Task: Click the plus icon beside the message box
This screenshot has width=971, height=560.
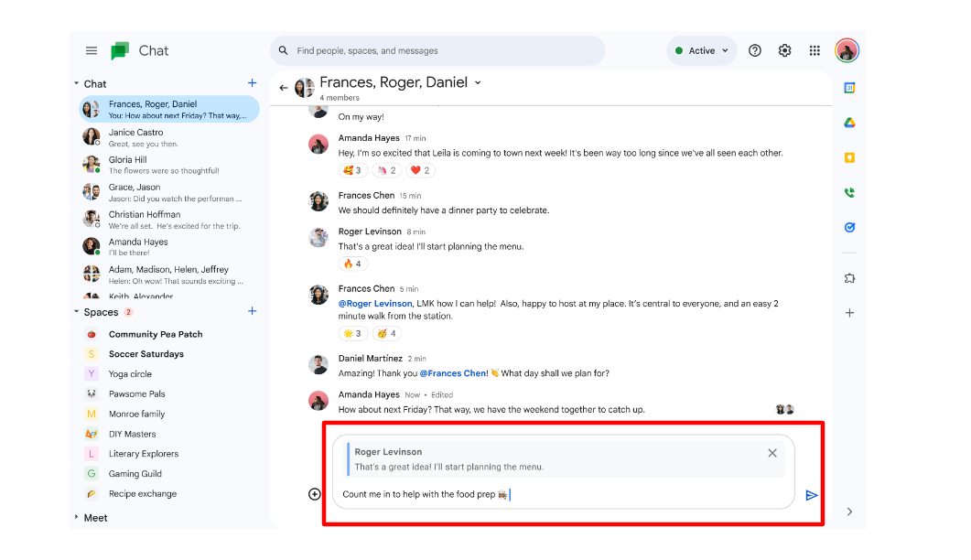Action: [315, 494]
